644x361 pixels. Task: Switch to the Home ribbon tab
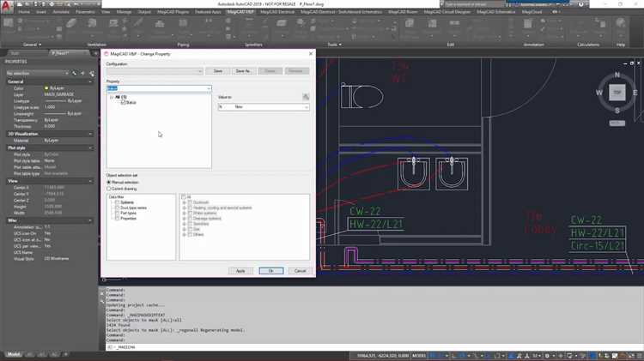pos(24,12)
